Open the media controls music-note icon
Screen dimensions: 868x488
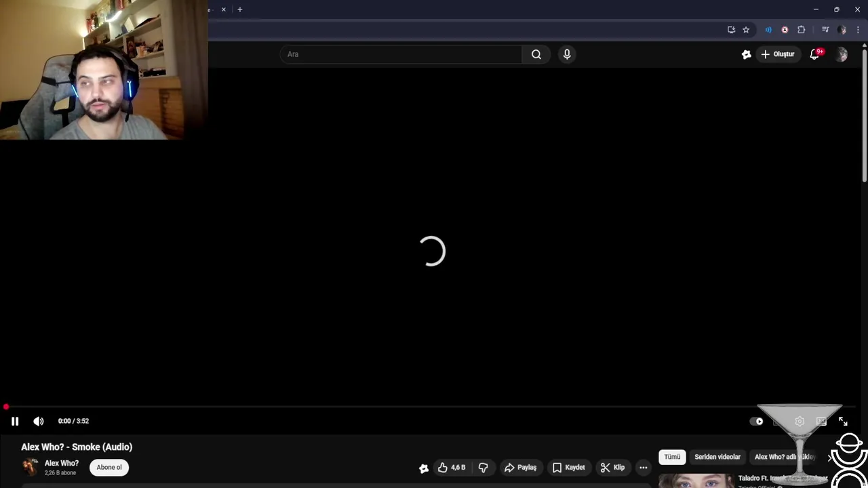click(825, 30)
